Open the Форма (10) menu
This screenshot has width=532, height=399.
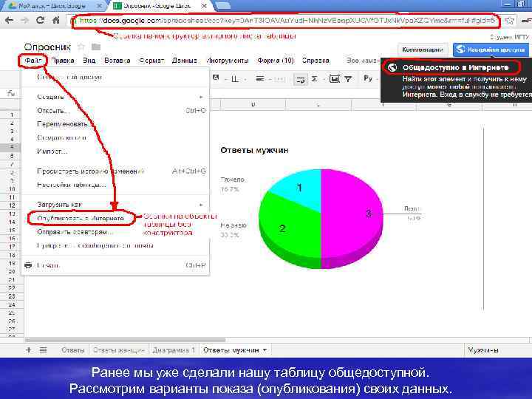(275, 61)
